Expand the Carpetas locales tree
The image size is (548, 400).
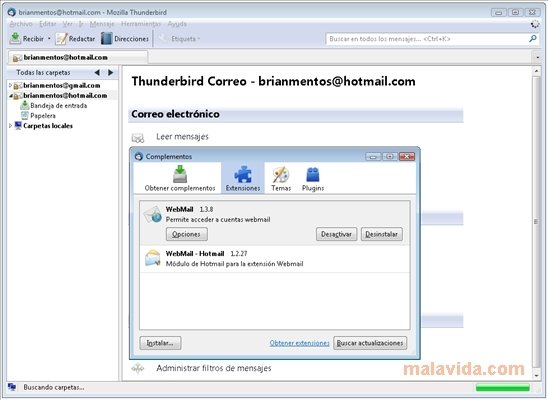point(10,126)
